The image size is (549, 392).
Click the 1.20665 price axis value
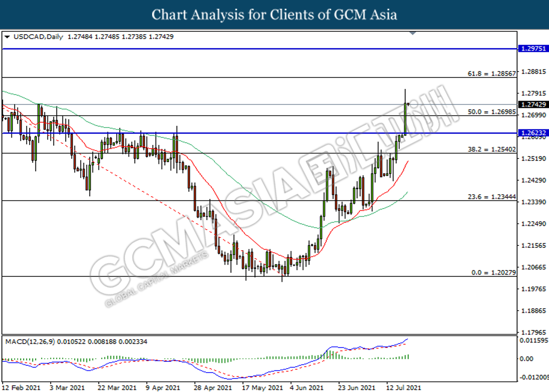pos(533,267)
